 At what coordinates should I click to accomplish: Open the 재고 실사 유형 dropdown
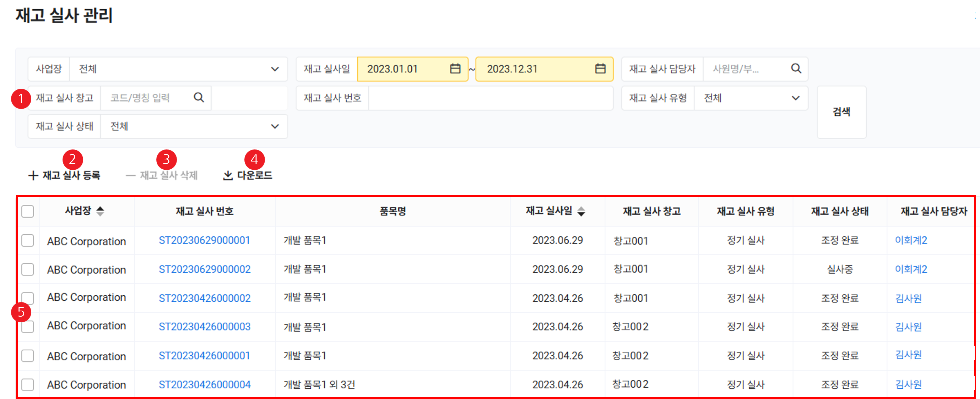[795, 98]
